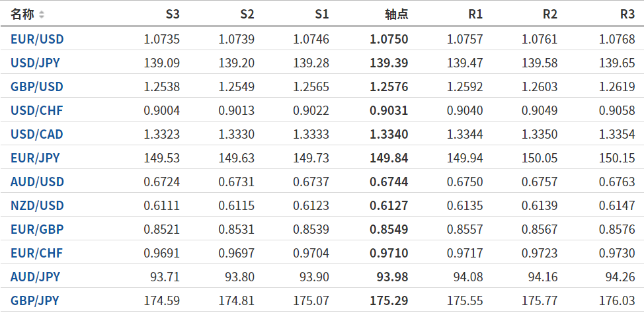The height and width of the screenshot is (313, 644).
Task: Open the EUR/GBP currency pair
Action: click(36, 229)
